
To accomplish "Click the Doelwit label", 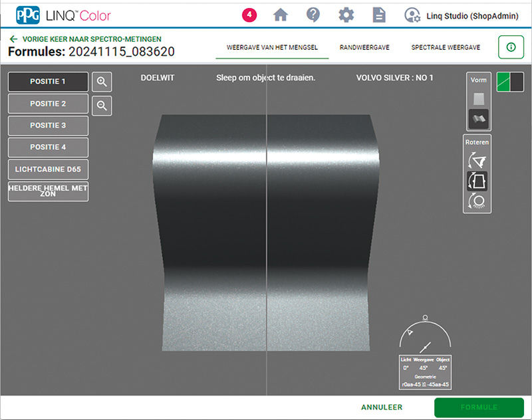I will point(158,78).
